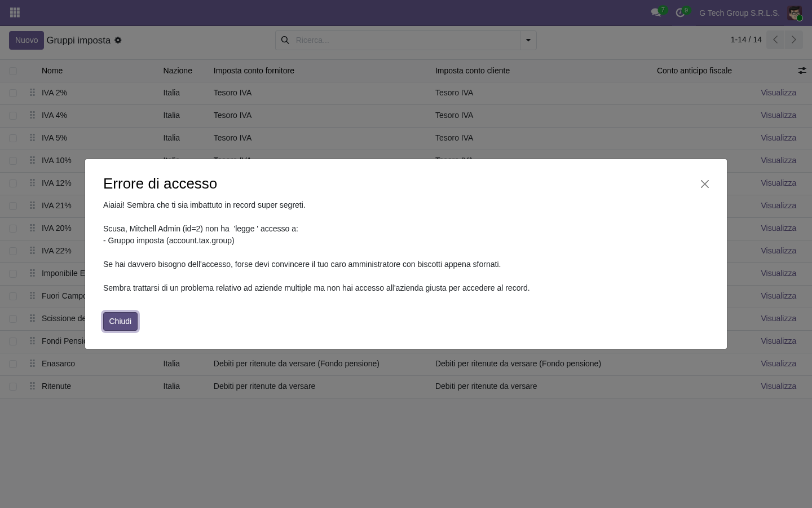Grab drag handle of IVA 4% row
Screen dimensions: 812x508
[32, 115]
